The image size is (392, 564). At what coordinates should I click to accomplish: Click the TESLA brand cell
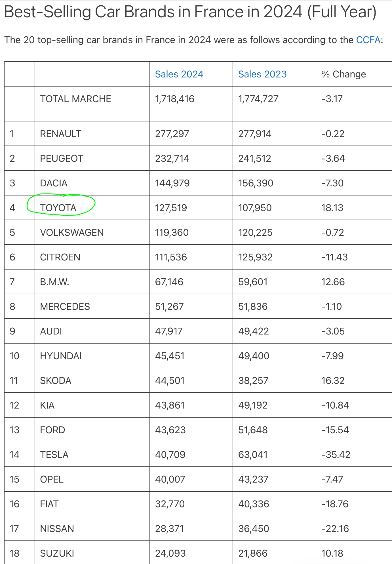(54, 455)
